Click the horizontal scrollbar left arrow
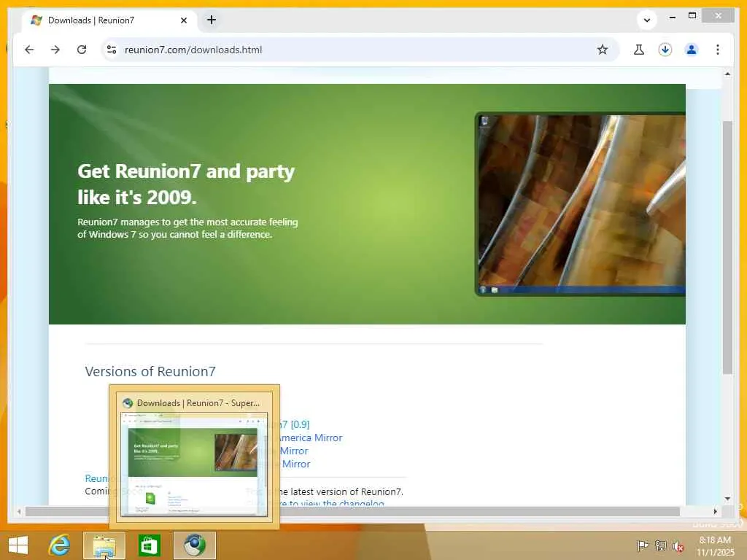The height and width of the screenshot is (560, 747). point(19,511)
